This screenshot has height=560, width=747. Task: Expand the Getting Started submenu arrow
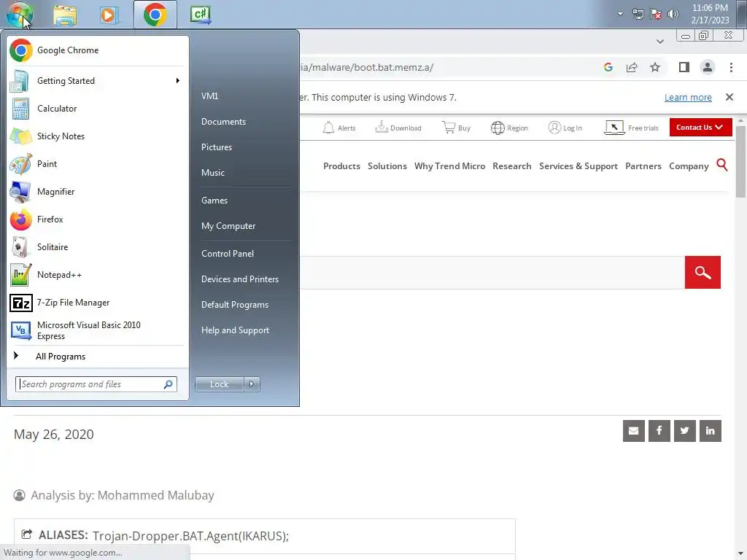[x=178, y=81]
